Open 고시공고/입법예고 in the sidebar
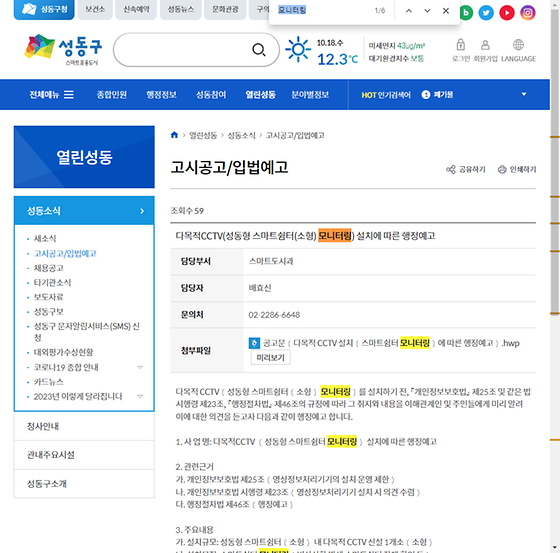 (x=65, y=253)
